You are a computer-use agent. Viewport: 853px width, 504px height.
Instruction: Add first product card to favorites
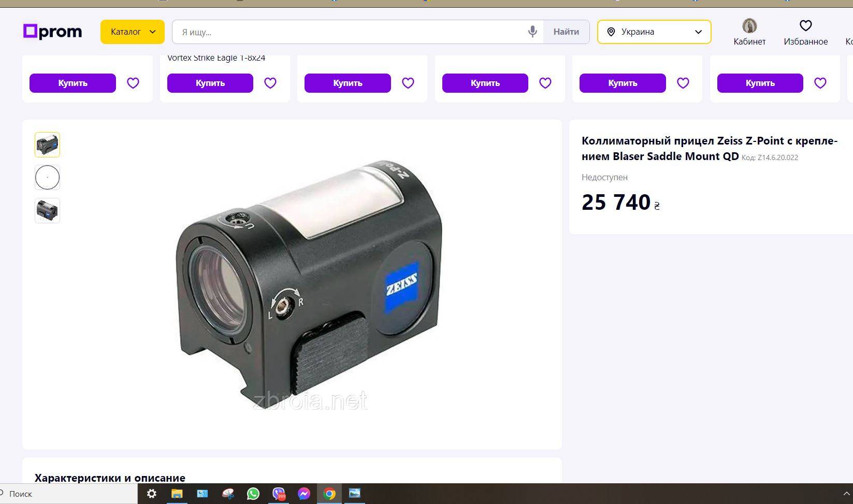[133, 83]
